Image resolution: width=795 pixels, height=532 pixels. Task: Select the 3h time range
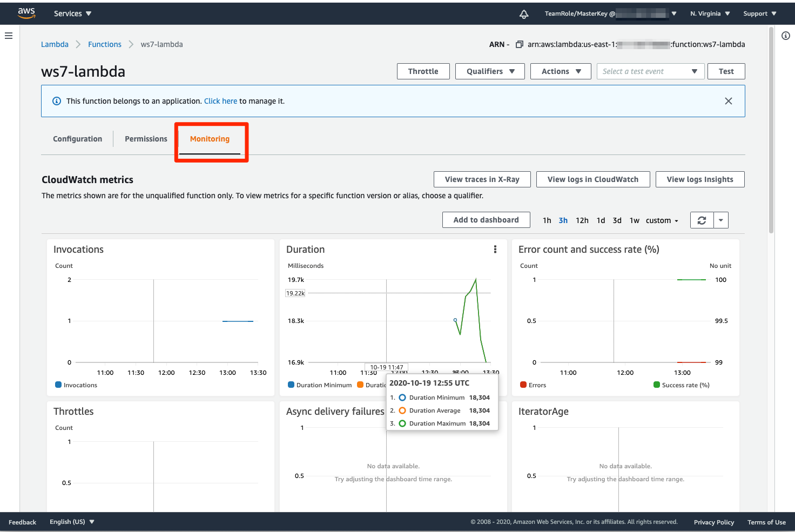tap(563, 220)
